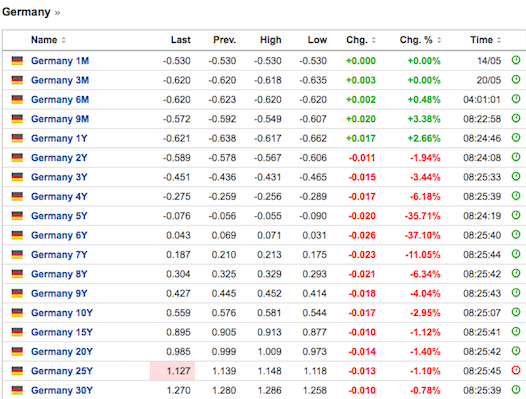Open the Germany 10Y bond link
This screenshot has width=526, height=399.
click(62, 313)
